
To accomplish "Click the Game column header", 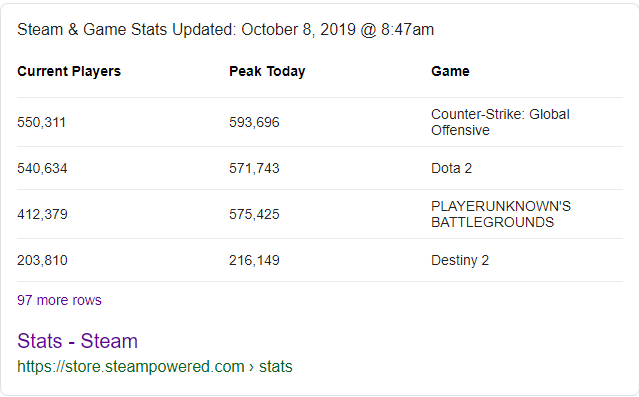I will click(x=450, y=71).
